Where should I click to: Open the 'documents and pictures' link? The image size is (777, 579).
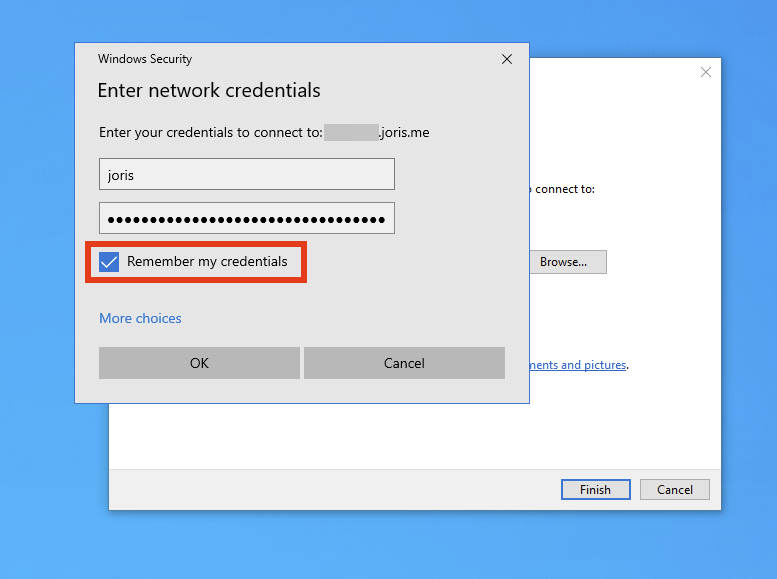tap(577, 365)
